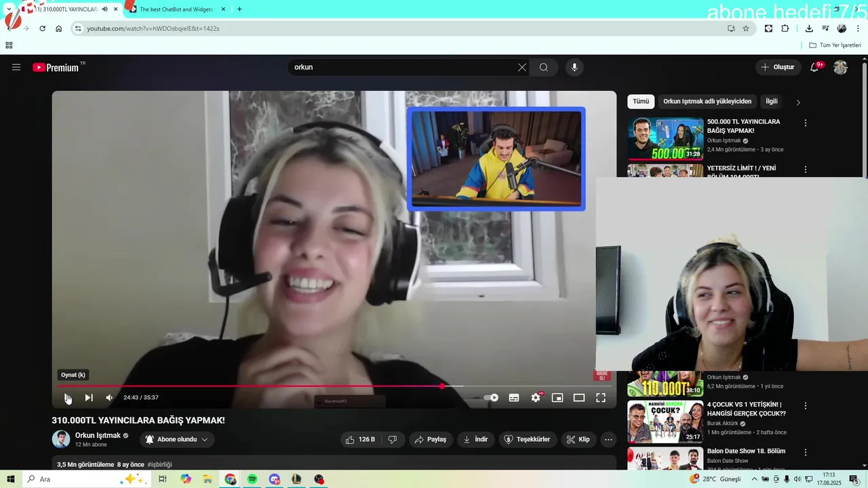Dislike the video
Image resolution: width=868 pixels, height=488 pixels.
click(393, 439)
